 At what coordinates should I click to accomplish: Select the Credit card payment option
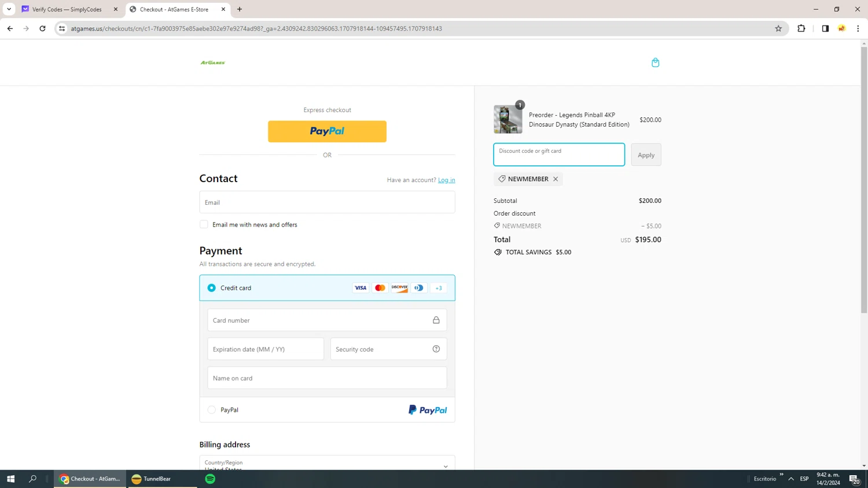click(212, 288)
